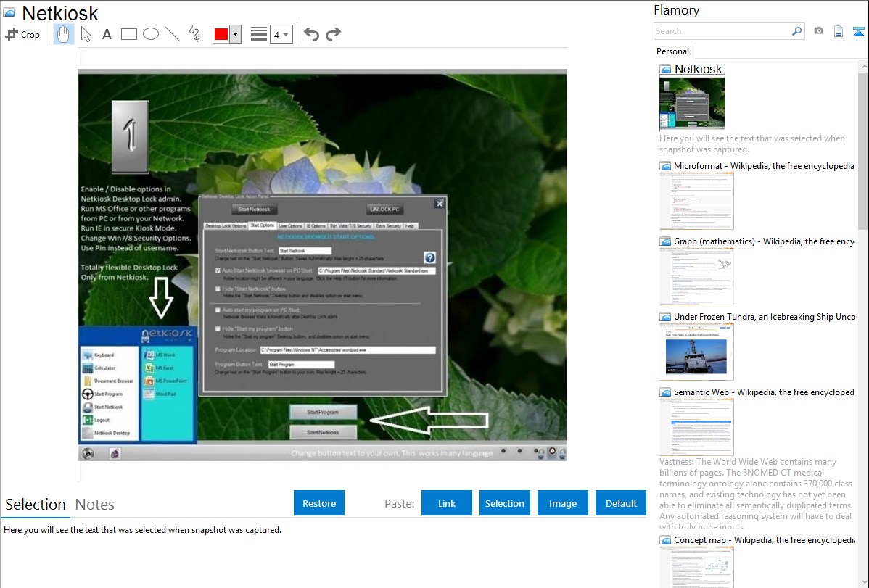Open the Graph (mathematics) - Wikipedia snapshot title
Image resolution: width=869 pixels, height=588 pixels.
(x=764, y=241)
